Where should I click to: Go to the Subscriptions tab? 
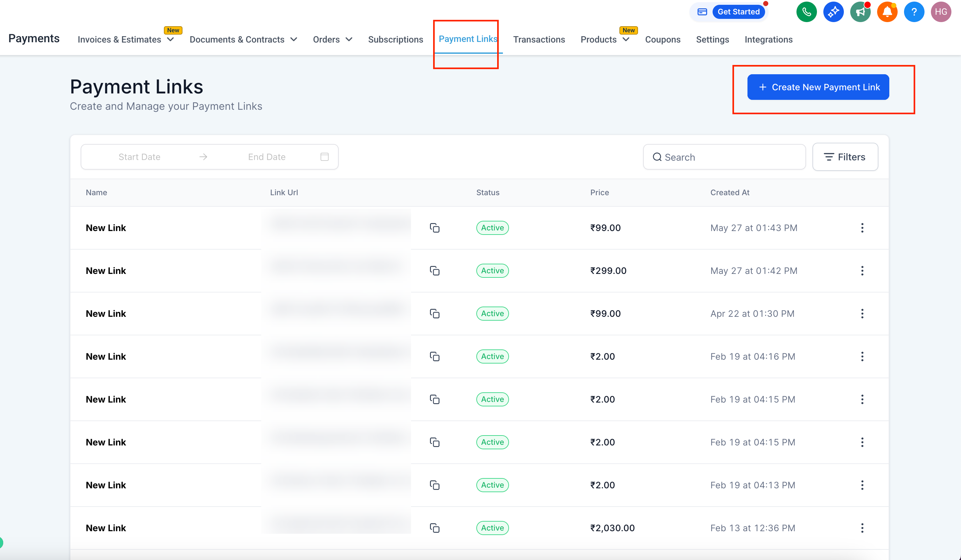pos(395,40)
